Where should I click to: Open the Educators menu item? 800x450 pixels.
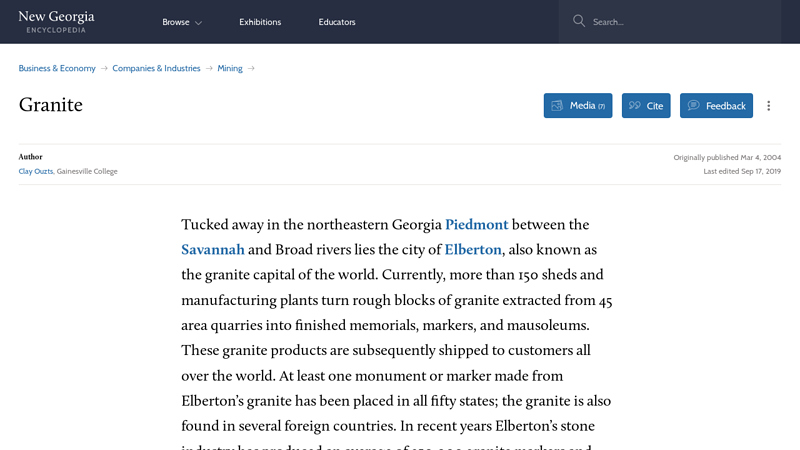click(337, 22)
